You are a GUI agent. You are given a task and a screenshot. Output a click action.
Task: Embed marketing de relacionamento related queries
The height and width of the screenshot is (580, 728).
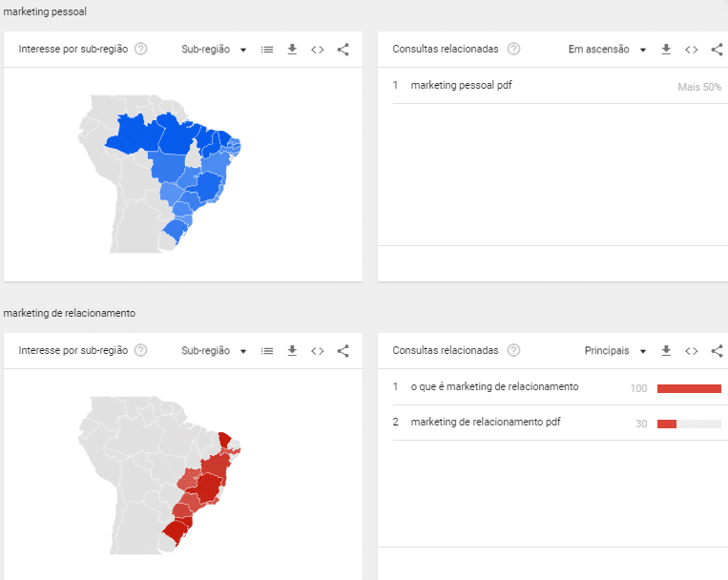tap(692, 351)
